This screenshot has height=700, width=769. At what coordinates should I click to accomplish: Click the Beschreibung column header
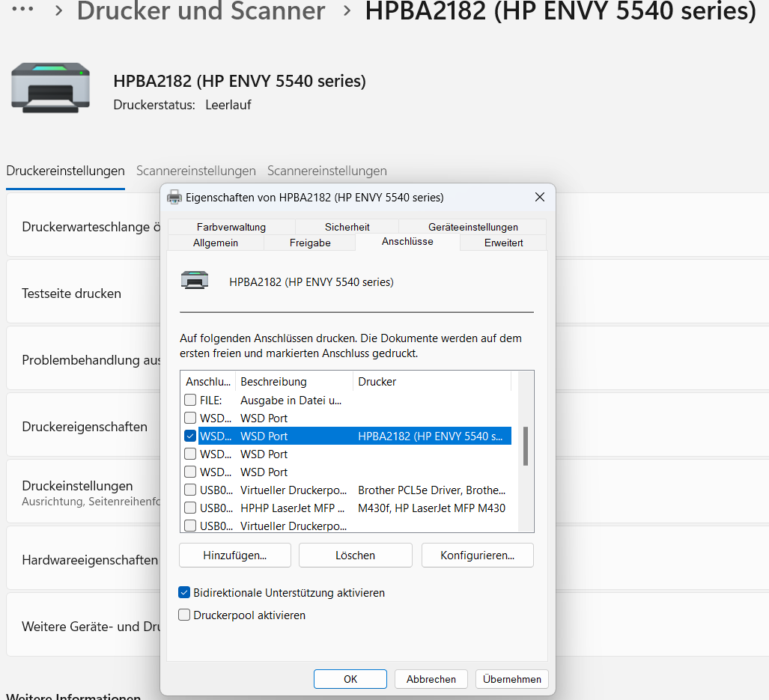tap(294, 381)
